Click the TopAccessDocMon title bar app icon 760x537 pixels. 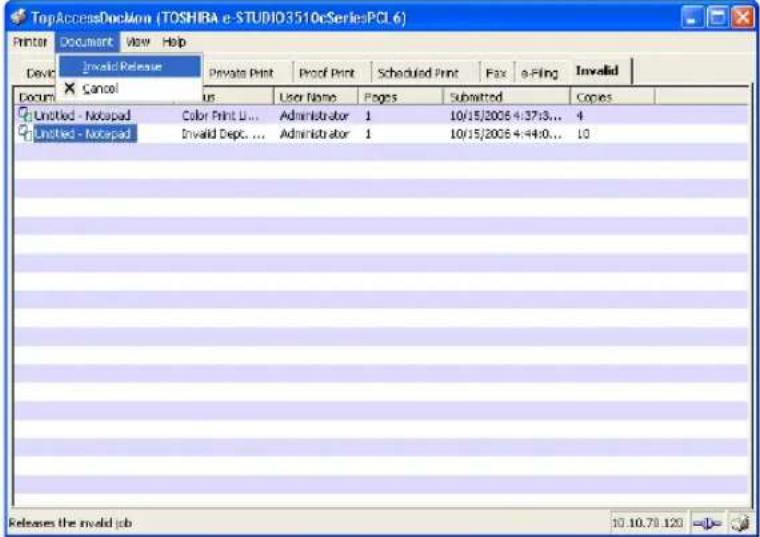[x=18, y=17]
